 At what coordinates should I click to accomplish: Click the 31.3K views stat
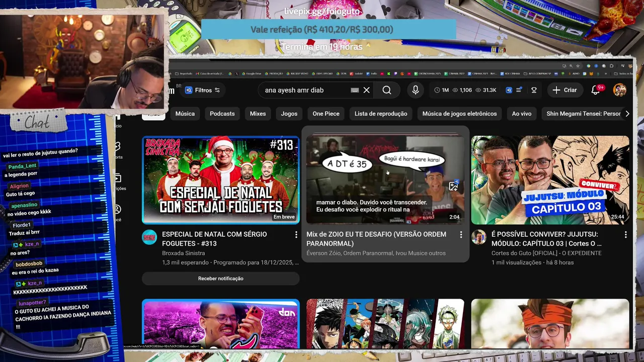486,90
